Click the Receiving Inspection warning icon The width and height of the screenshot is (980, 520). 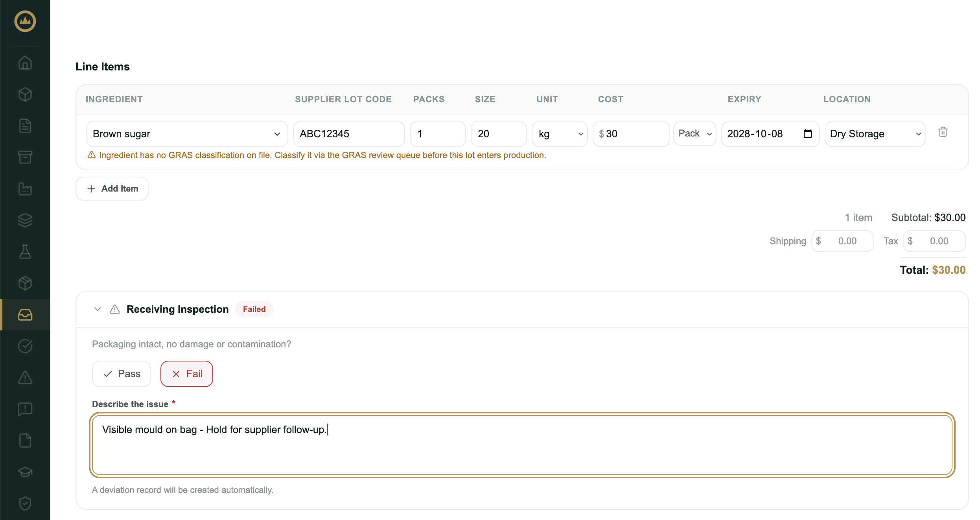click(x=115, y=309)
